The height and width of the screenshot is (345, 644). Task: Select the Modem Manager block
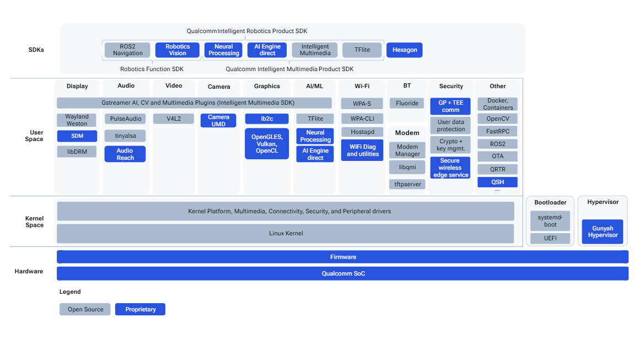[x=407, y=150]
